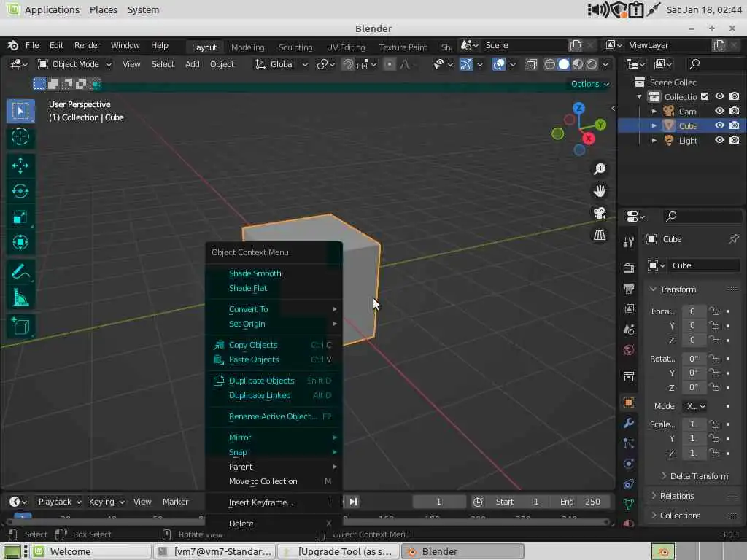
Task: Toggle snapping magnet icon
Action: [348, 64]
